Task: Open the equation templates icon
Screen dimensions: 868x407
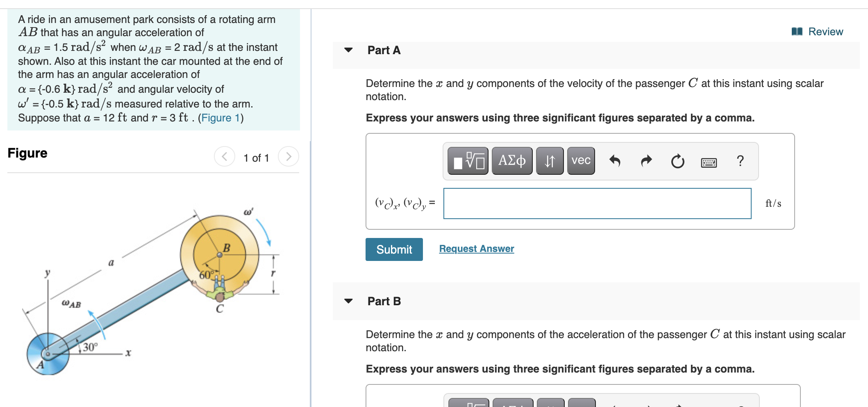Action: pos(468,161)
